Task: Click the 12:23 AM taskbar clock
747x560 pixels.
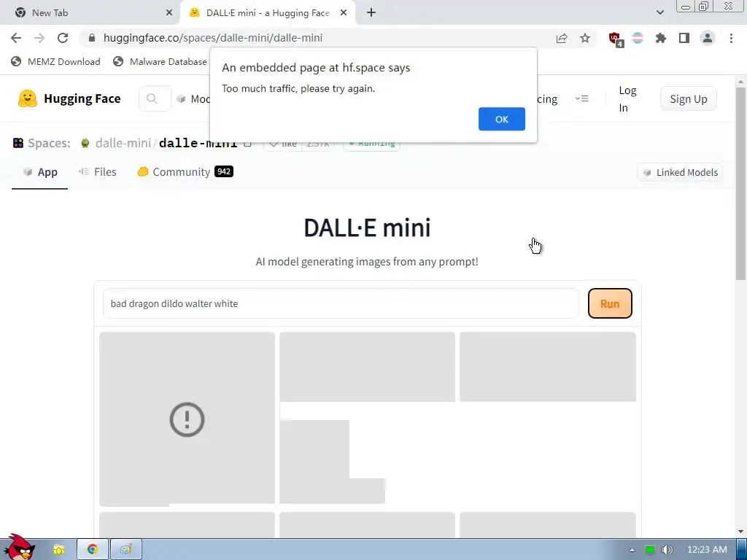Action: click(x=707, y=550)
